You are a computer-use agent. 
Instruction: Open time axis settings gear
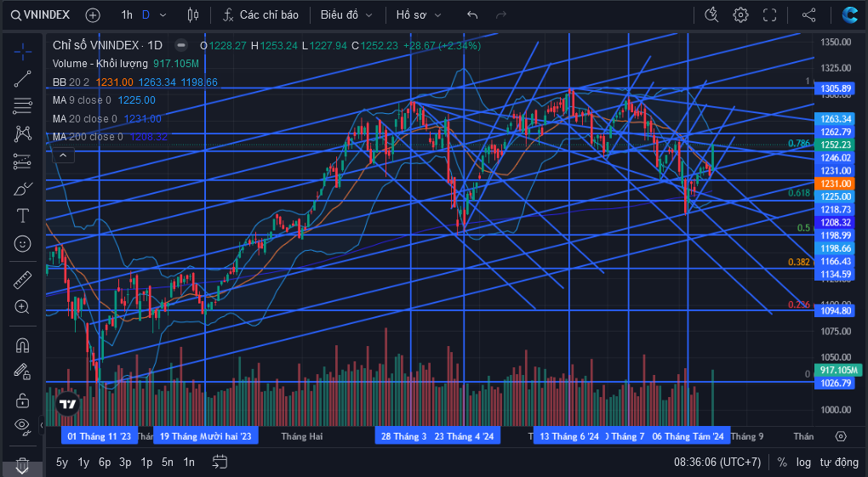(841, 436)
